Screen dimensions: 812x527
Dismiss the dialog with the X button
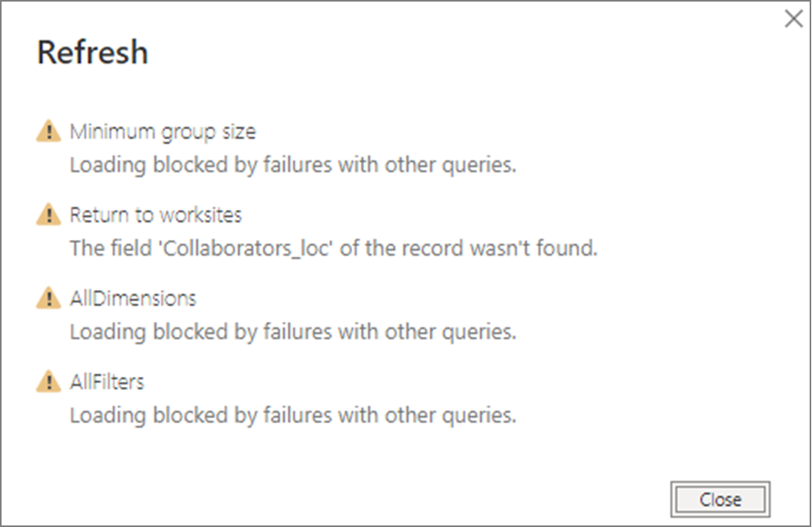click(x=793, y=19)
